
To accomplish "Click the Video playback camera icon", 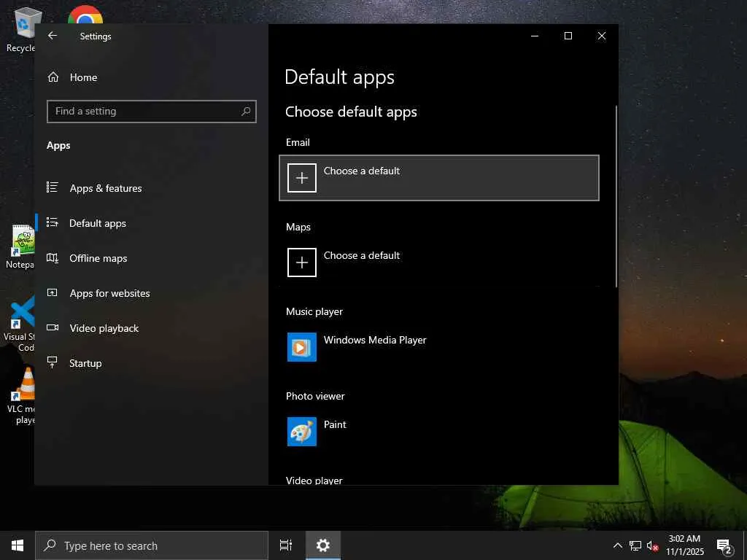I will point(53,327).
